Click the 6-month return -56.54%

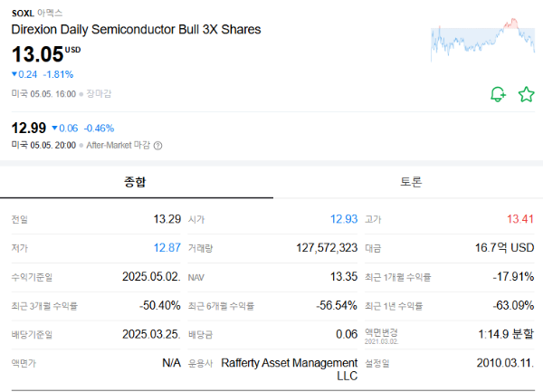tap(337, 305)
